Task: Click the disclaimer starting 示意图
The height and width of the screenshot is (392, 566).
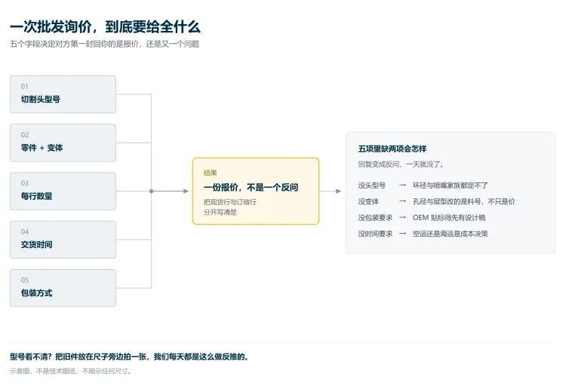Action: pos(71,371)
